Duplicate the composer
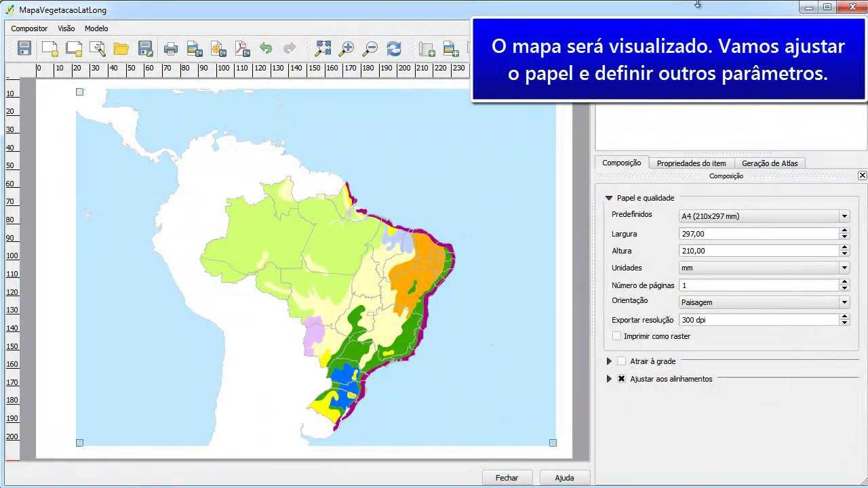 click(74, 48)
